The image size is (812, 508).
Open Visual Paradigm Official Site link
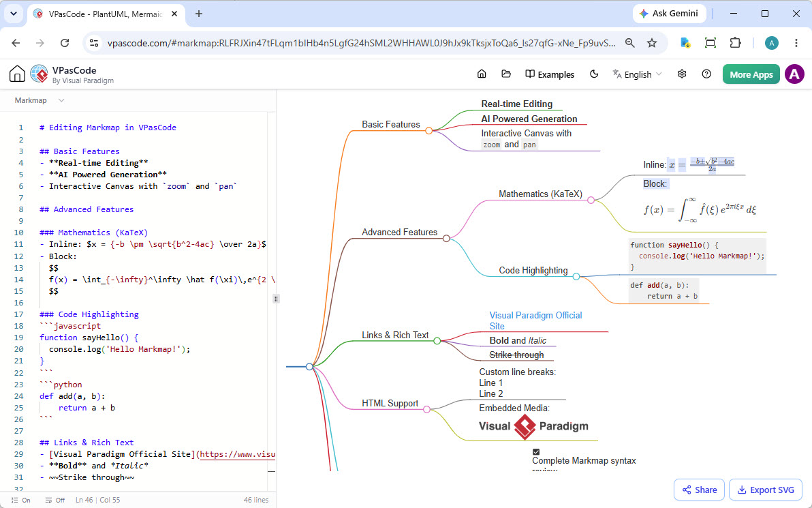coord(535,321)
